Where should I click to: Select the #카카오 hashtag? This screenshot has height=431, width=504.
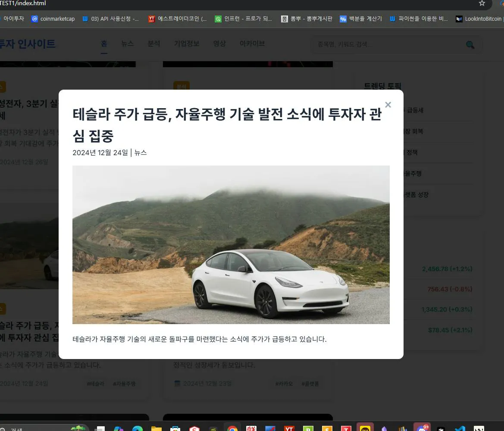284,384
